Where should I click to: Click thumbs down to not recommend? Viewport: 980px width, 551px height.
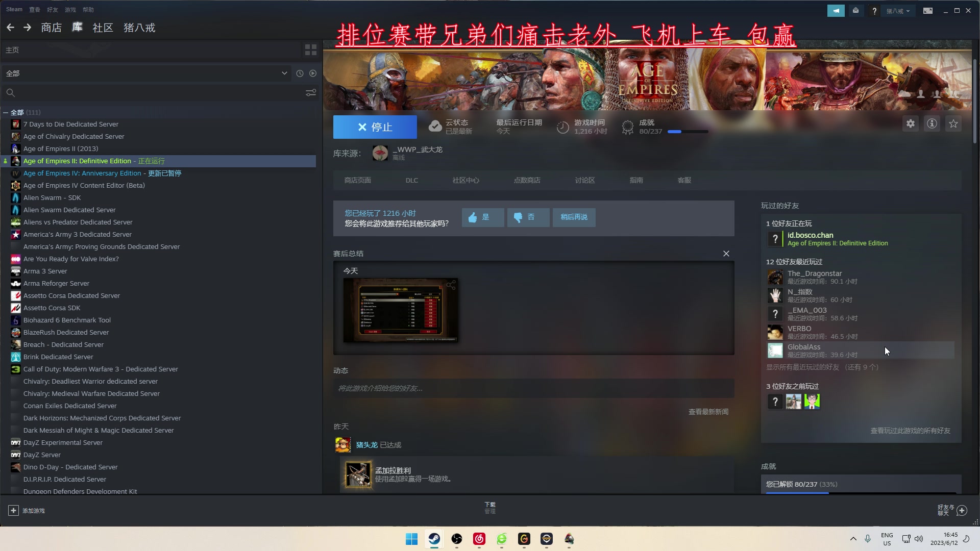[x=528, y=217]
